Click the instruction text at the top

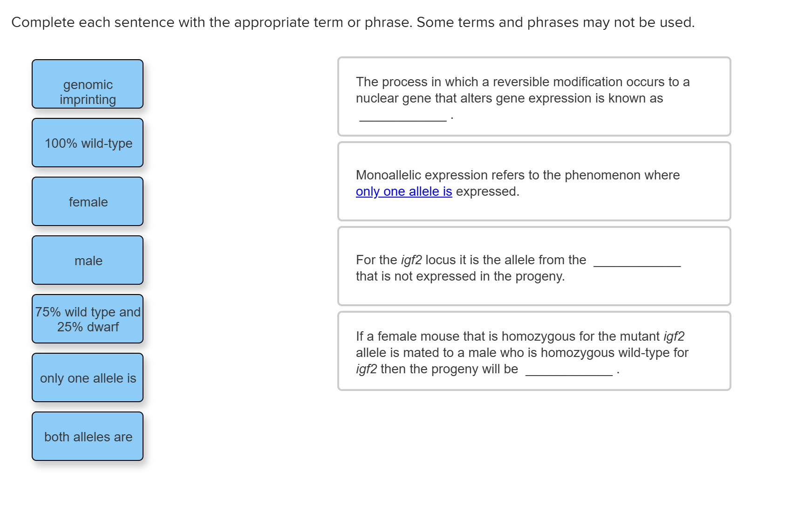click(x=352, y=21)
